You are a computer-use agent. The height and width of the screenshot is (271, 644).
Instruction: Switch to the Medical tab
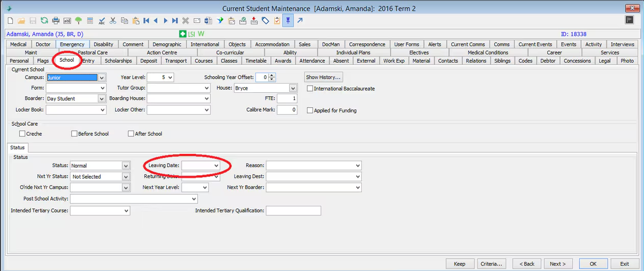click(18, 44)
